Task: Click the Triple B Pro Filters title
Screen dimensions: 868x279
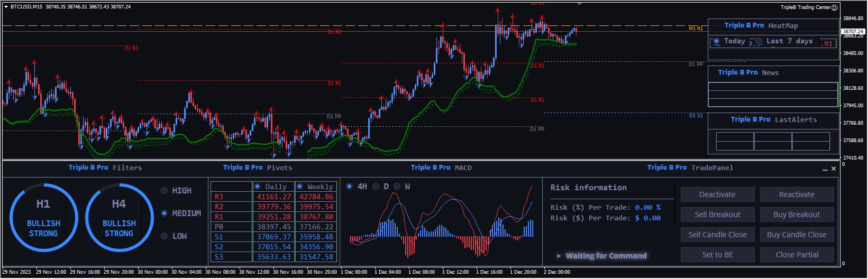Action: point(105,168)
